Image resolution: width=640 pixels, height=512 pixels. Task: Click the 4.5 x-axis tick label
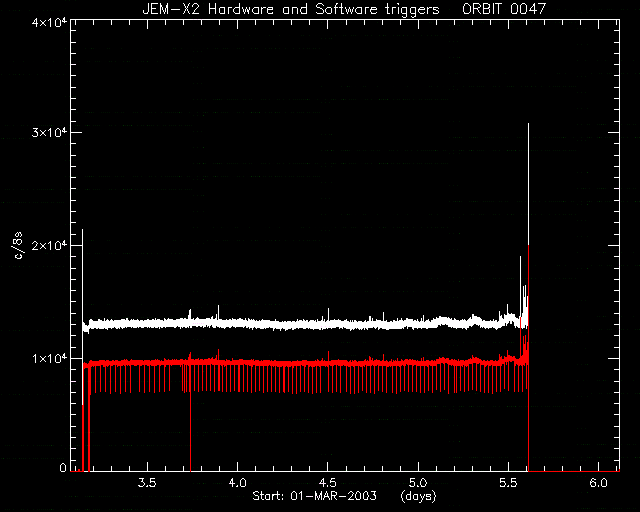328,483
